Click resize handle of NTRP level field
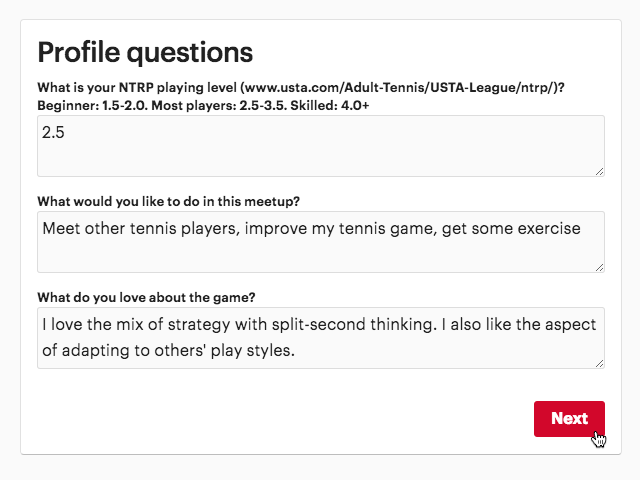Viewport: 640px width, 480px height. click(600, 171)
